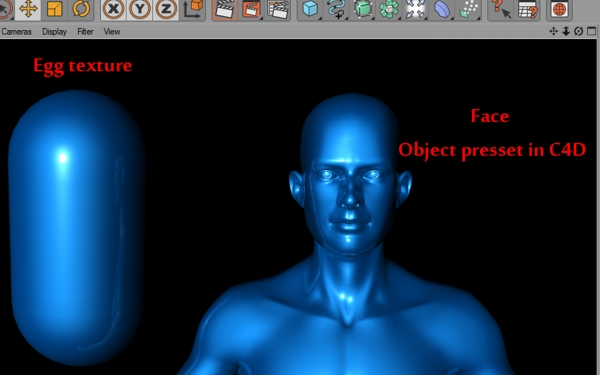Add the green Array object
Viewport: 600px width, 375px height.
click(389, 8)
